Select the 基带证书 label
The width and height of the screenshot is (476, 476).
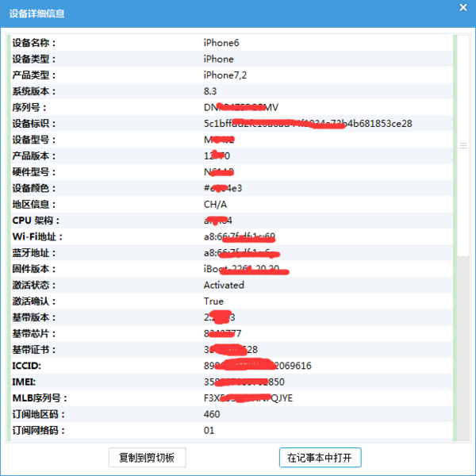click(x=34, y=349)
